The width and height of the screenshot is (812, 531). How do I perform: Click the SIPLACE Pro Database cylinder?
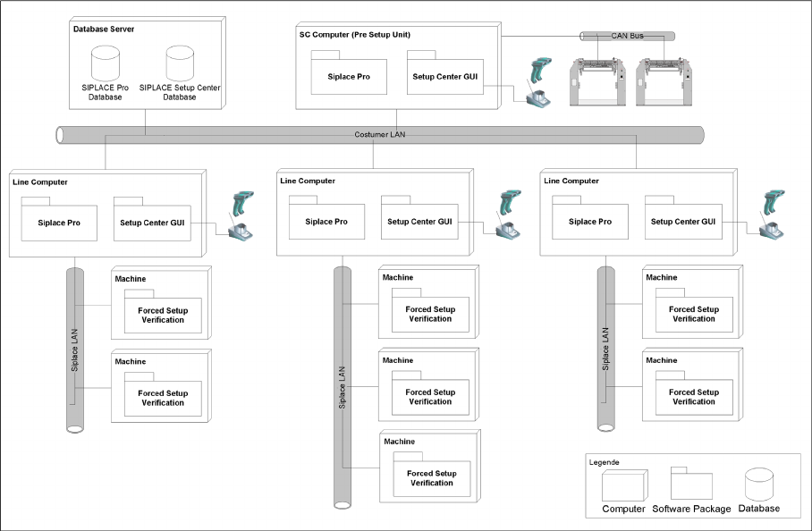(x=106, y=63)
